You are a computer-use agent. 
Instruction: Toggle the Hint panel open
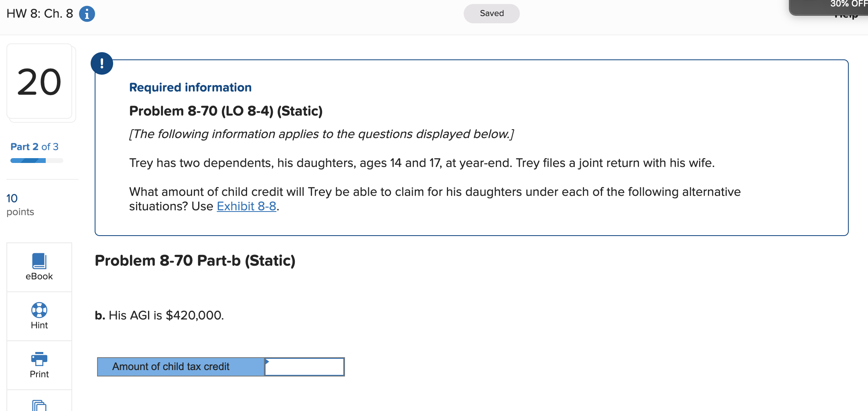click(x=39, y=316)
